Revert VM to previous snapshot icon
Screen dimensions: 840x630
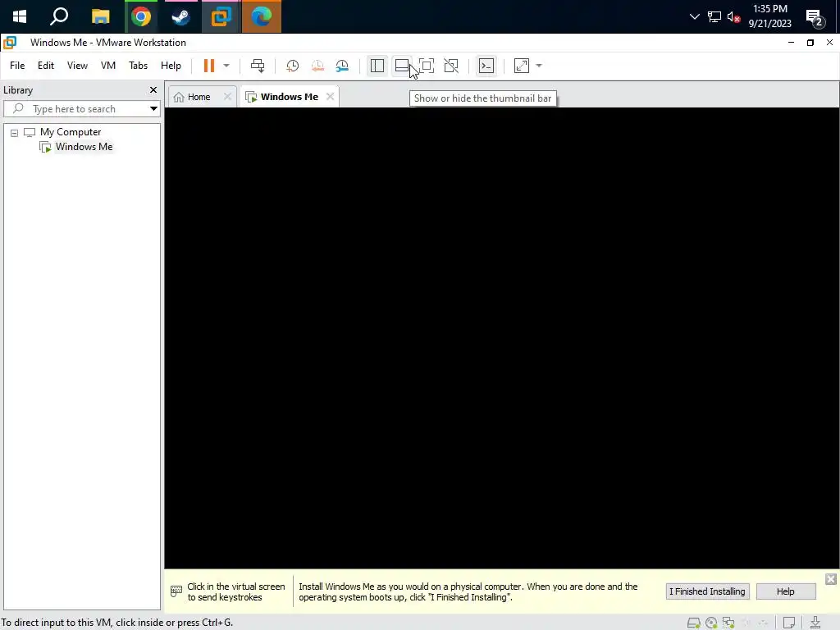point(317,66)
